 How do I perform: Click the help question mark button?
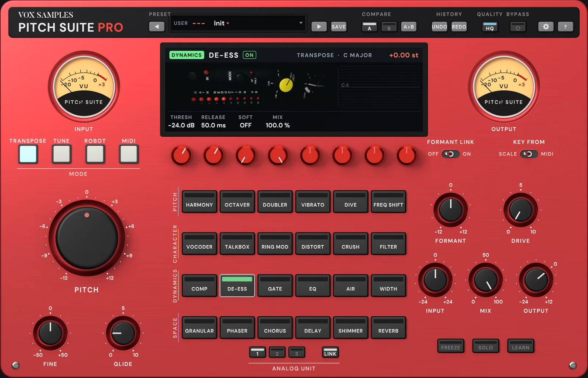tap(565, 26)
